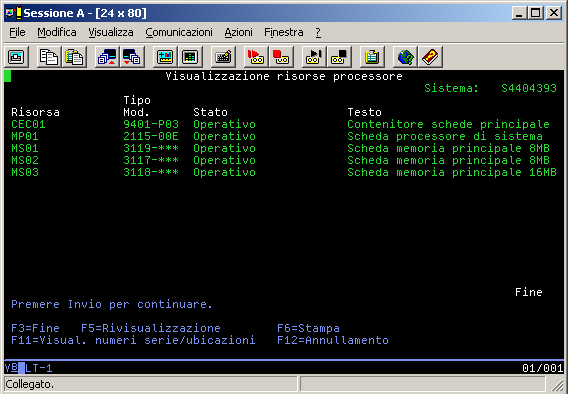Click the system name S4404393

[x=529, y=88]
